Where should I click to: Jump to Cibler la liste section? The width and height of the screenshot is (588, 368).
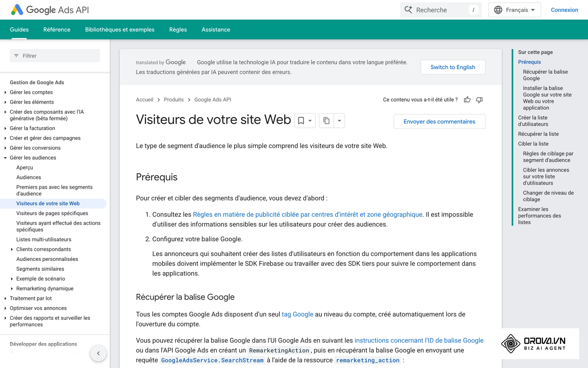click(533, 144)
